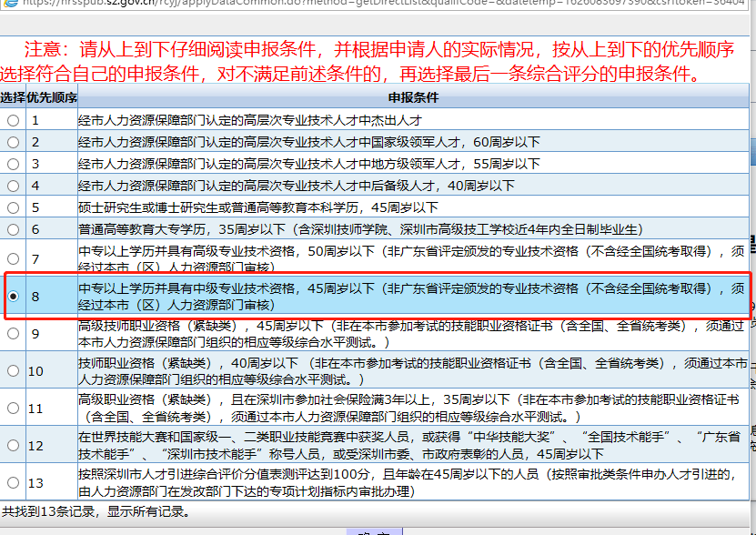The width and height of the screenshot is (756, 535).
Task: Pick condition 3 地方级领军人才
Action: (x=13, y=164)
